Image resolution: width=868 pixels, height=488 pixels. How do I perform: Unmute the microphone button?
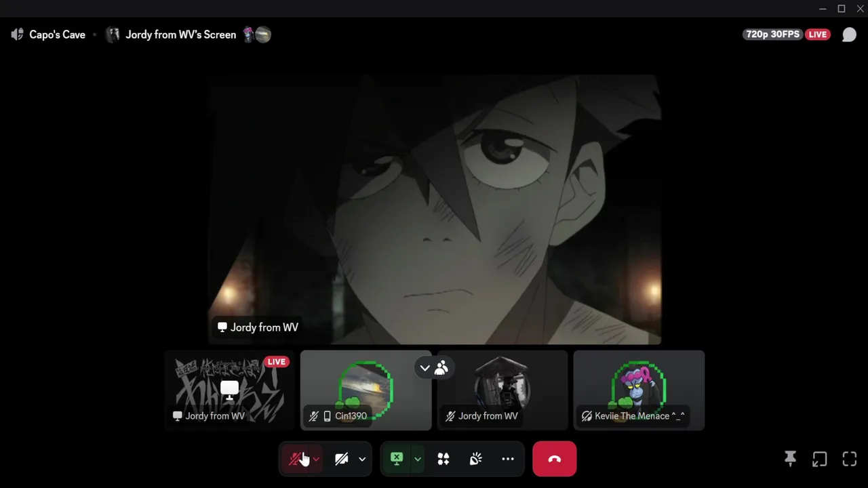296,459
